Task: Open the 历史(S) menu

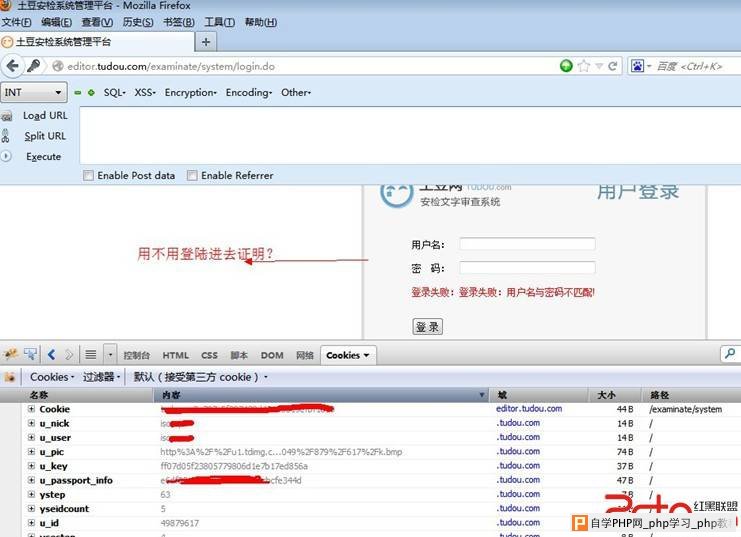Action: click(138, 22)
